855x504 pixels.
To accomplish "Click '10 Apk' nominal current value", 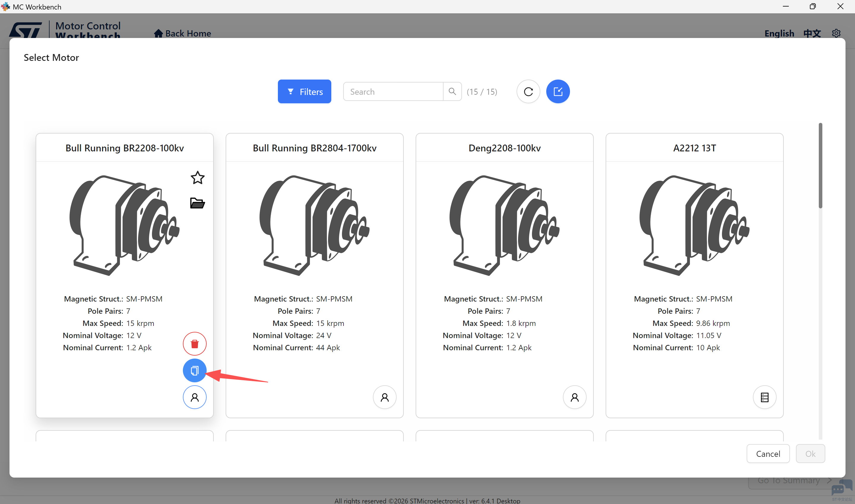I will point(708,348).
